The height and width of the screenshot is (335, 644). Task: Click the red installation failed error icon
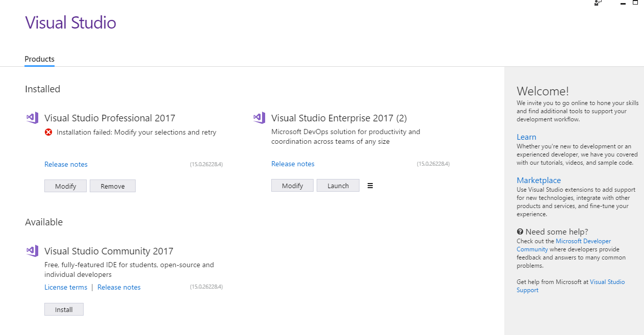coord(48,132)
